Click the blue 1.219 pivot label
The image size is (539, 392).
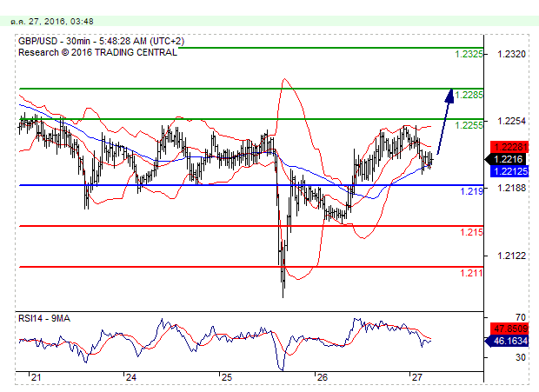471,191
